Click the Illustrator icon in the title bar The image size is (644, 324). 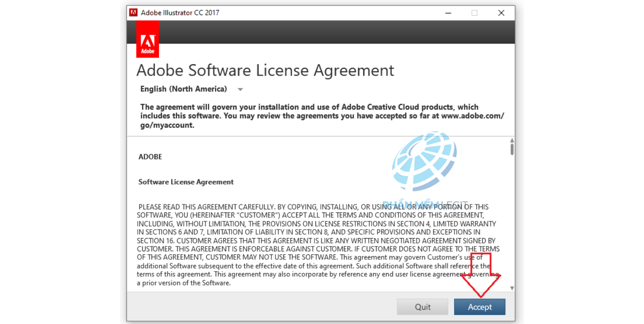pyautogui.click(x=133, y=13)
